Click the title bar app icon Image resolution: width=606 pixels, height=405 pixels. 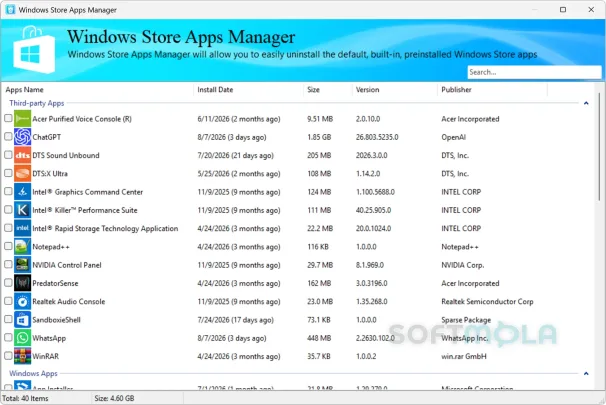pos(10,10)
